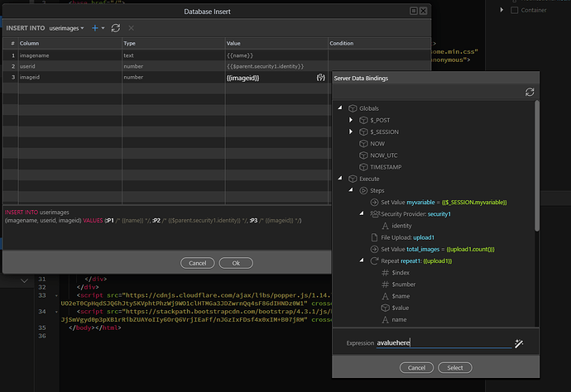Click Ok in Database Insert dialog
Viewport: 571px width, 392px height.
pos(236,263)
